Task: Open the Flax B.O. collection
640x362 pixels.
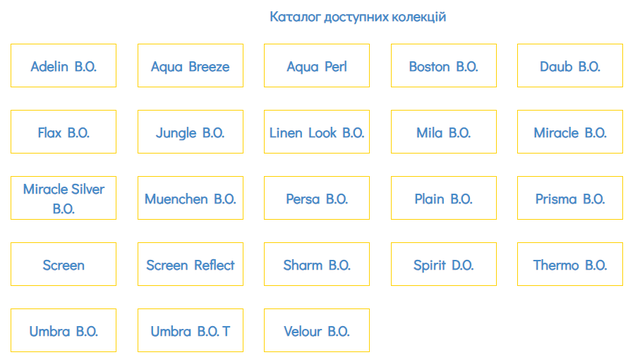Action: click(x=64, y=132)
